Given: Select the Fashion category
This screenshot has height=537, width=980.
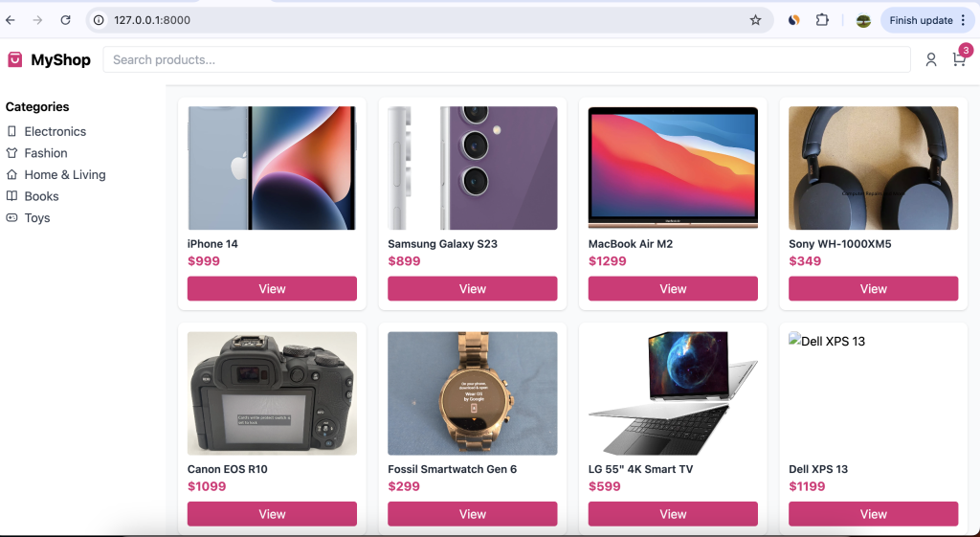Looking at the screenshot, I should coord(46,153).
